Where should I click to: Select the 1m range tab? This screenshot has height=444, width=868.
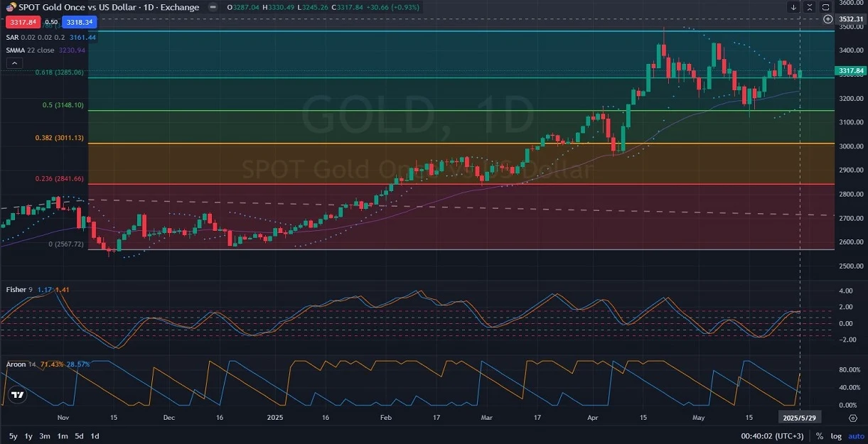[63, 435]
